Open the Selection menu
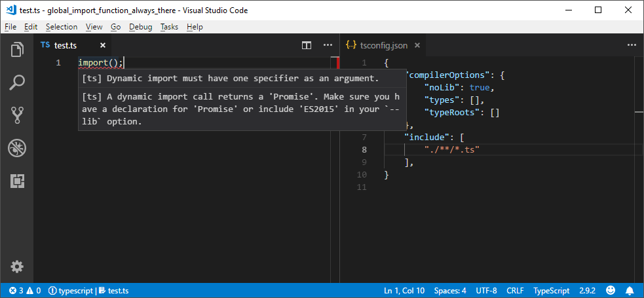The image size is (644, 298). (62, 27)
